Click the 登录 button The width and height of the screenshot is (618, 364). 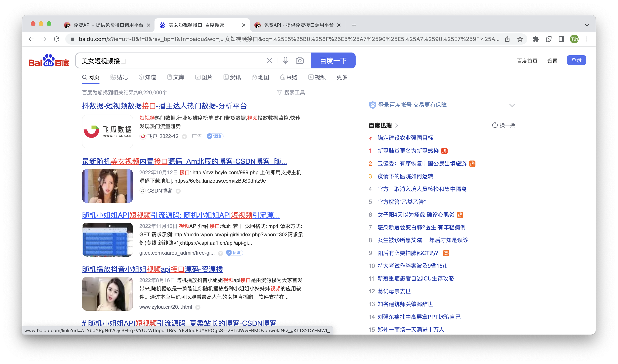(576, 60)
